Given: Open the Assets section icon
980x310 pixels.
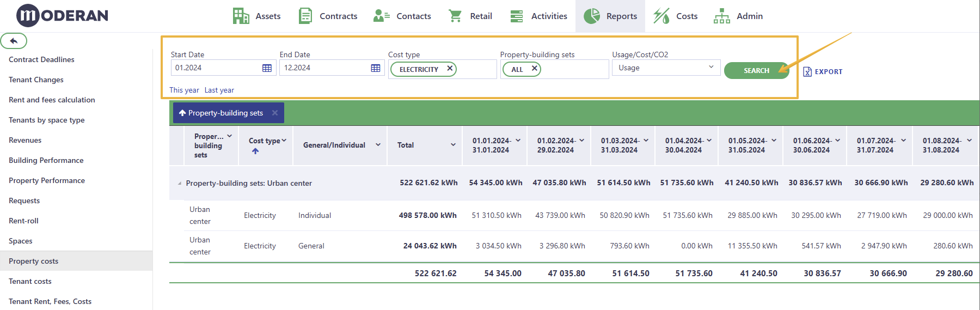Looking at the screenshot, I should (x=241, y=16).
